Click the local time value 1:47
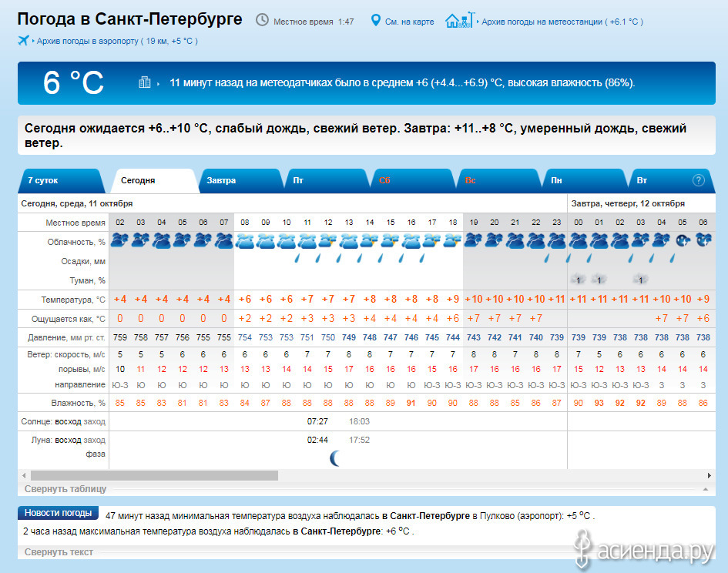 (346, 22)
